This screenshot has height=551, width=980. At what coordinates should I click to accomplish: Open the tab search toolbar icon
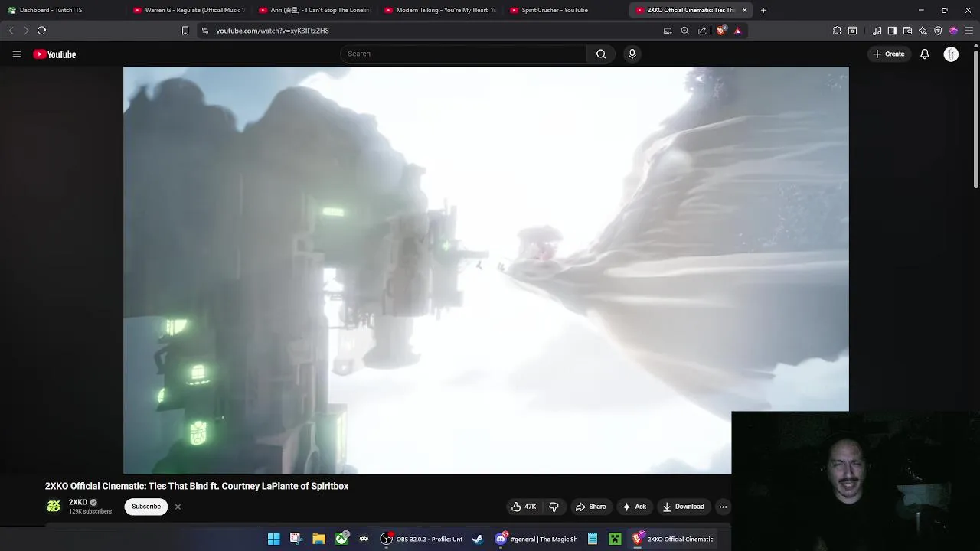852,31
